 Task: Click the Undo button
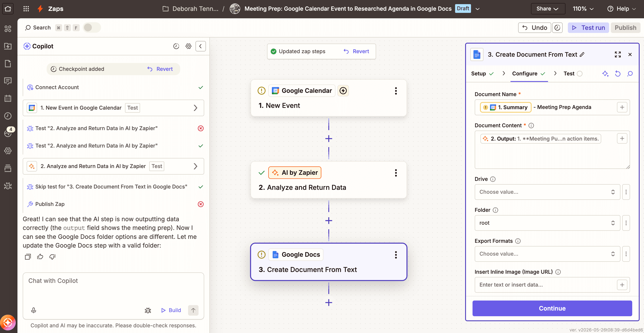[x=534, y=28]
